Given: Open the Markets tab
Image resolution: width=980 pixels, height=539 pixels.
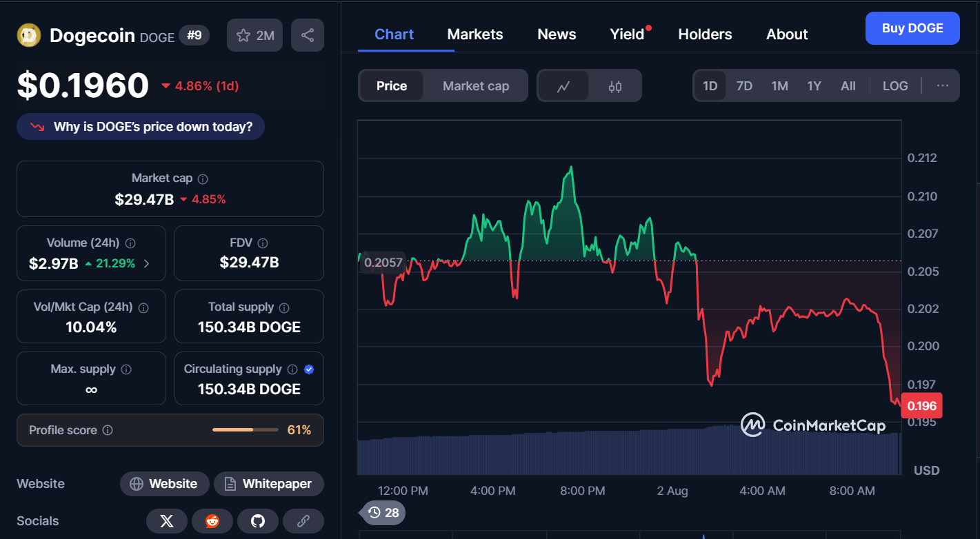Looking at the screenshot, I should pyautogui.click(x=475, y=34).
